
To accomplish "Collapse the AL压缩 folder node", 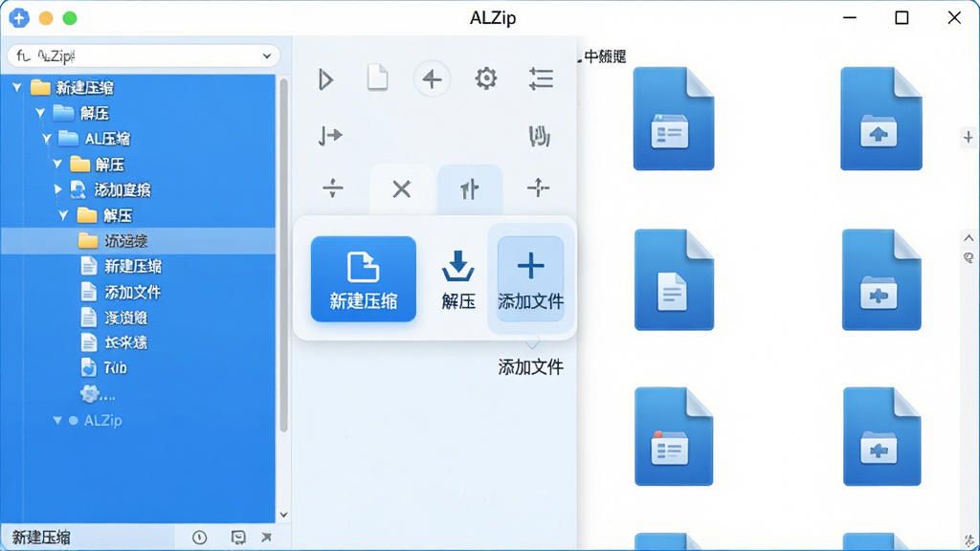I will coord(47,139).
